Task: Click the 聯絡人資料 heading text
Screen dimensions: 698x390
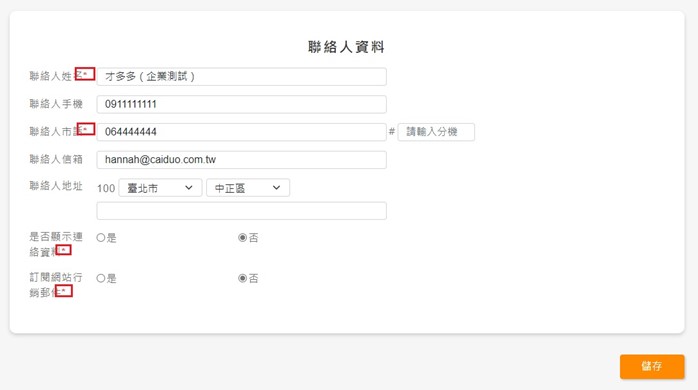Action: pos(346,47)
